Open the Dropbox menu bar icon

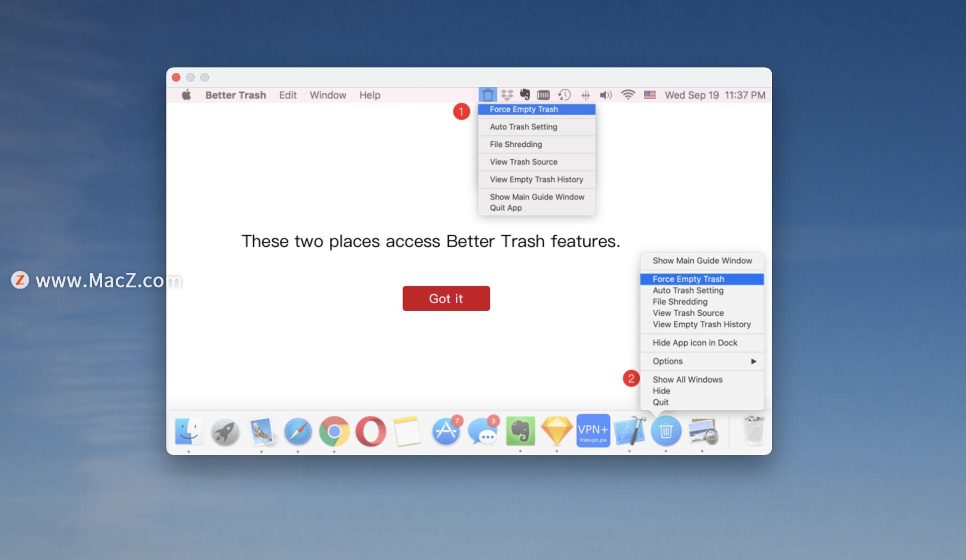click(507, 95)
